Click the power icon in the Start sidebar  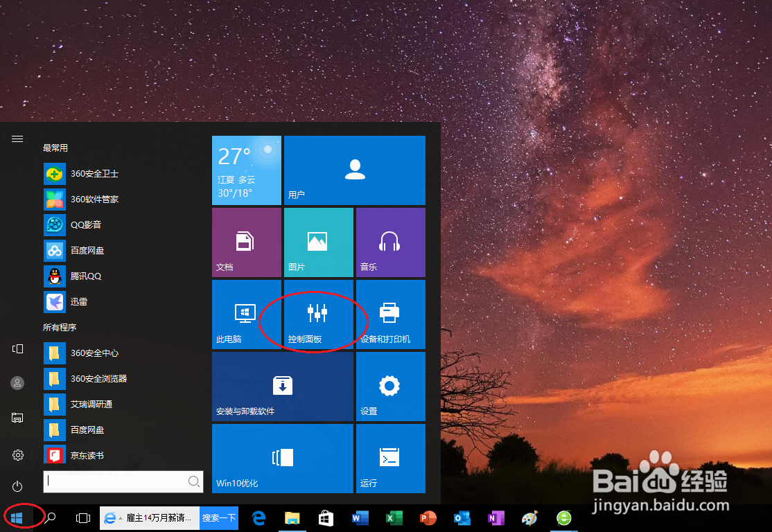[17, 487]
